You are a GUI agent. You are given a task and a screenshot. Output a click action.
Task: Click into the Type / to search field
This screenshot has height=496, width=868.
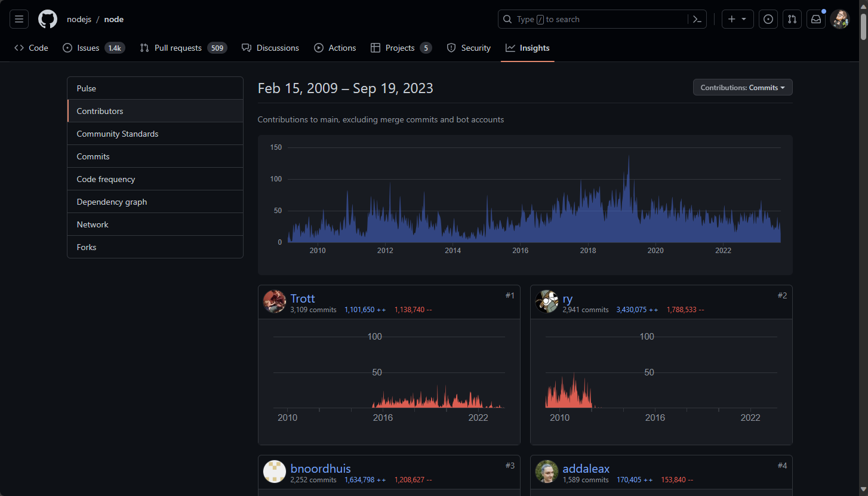[602, 19]
